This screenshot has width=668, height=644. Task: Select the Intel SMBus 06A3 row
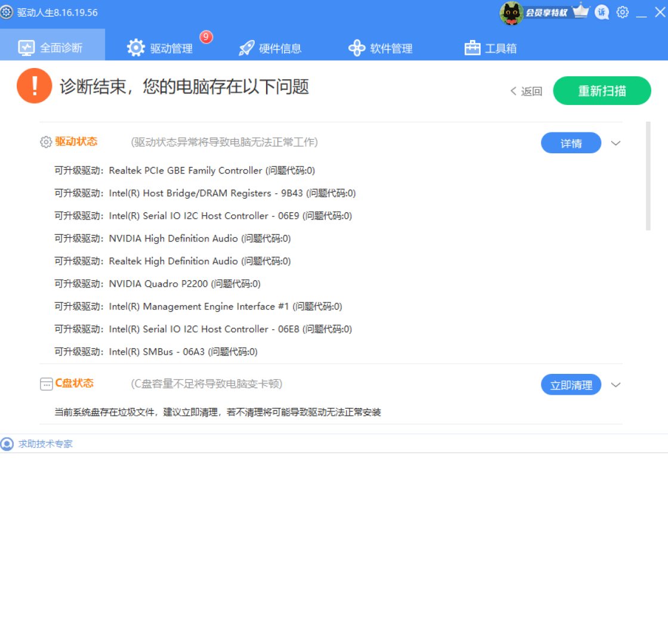pyautogui.click(x=156, y=352)
